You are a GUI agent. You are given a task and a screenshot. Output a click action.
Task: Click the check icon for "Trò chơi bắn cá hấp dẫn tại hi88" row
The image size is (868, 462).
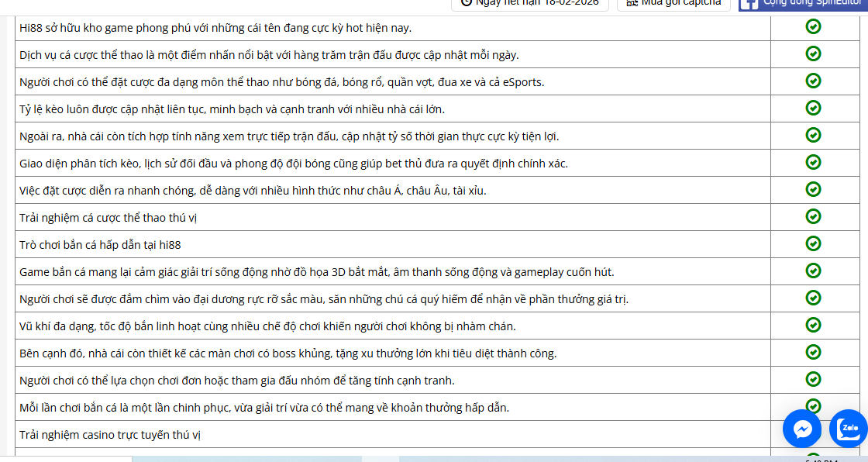click(x=813, y=243)
